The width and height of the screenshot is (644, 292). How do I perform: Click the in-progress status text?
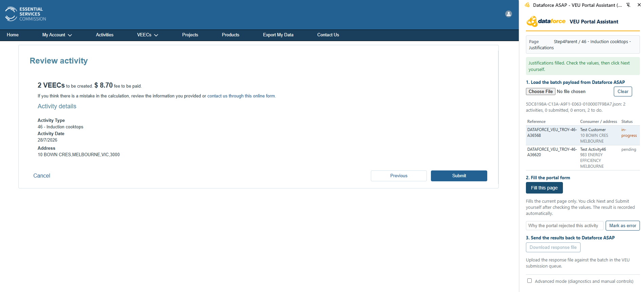(629, 132)
